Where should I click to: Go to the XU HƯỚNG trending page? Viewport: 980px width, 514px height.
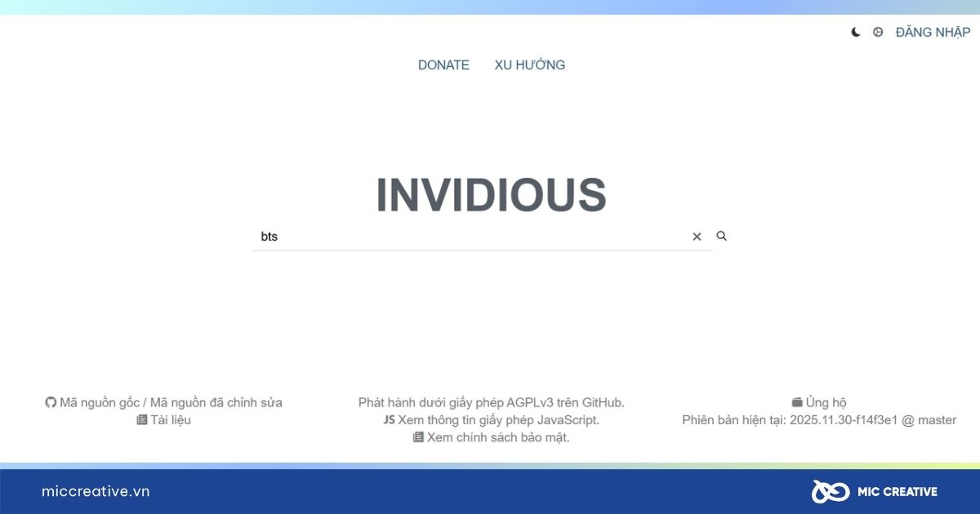[x=529, y=65]
